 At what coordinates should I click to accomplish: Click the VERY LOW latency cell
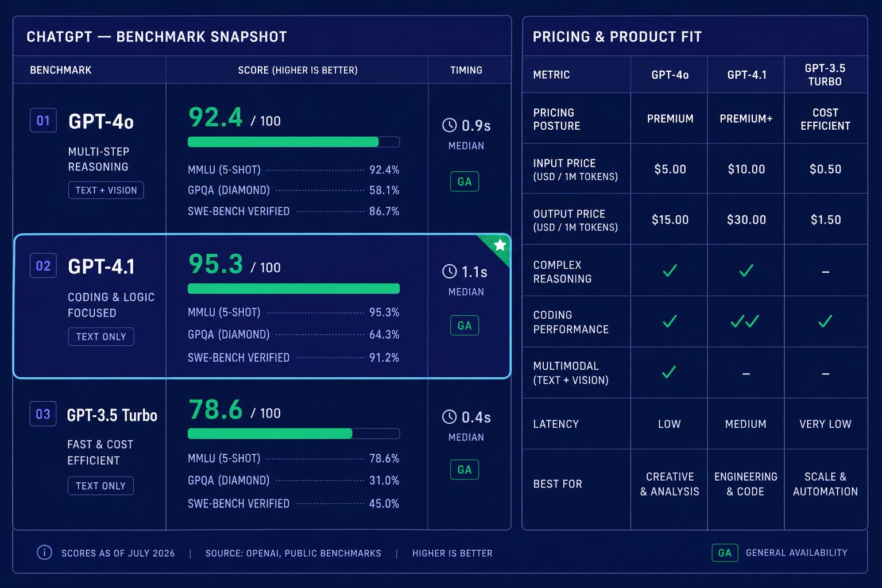point(825,424)
